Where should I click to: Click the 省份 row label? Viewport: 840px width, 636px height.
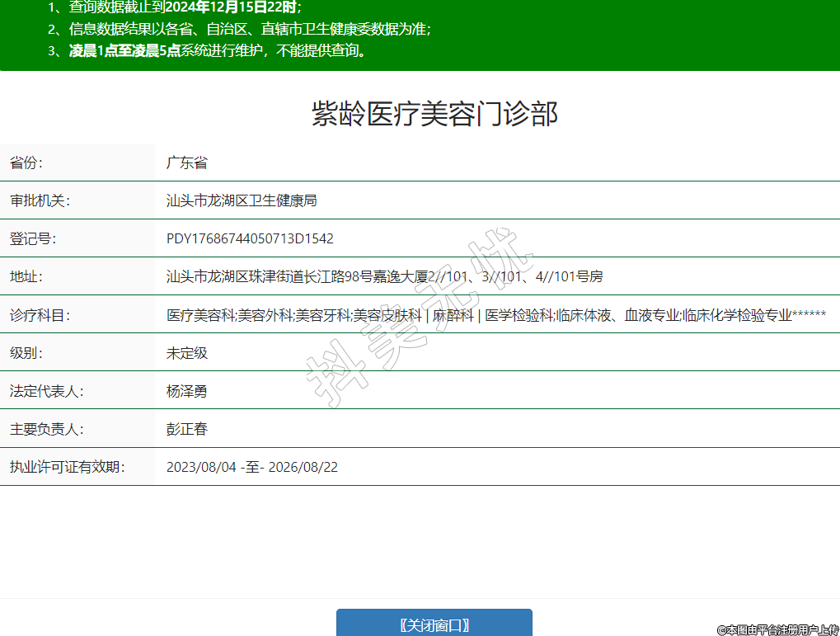[x=26, y=163]
